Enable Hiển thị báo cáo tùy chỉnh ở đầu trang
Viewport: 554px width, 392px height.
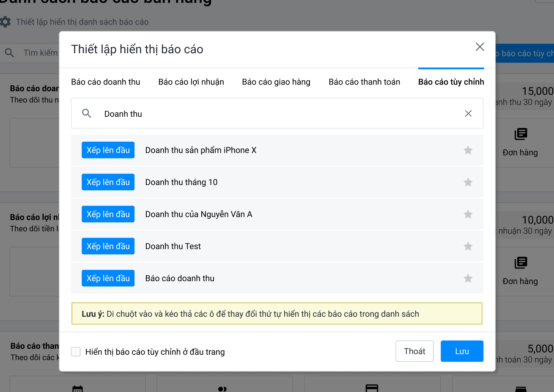[x=76, y=352]
